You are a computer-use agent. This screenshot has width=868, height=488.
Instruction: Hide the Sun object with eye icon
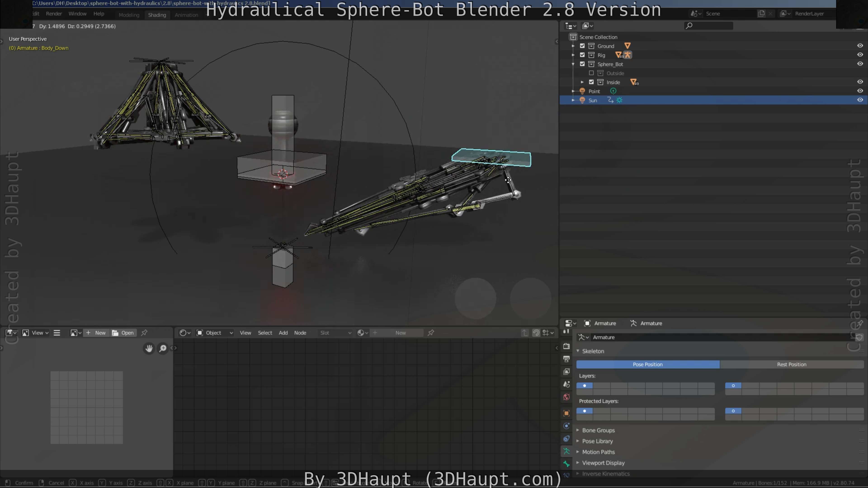pos(860,100)
